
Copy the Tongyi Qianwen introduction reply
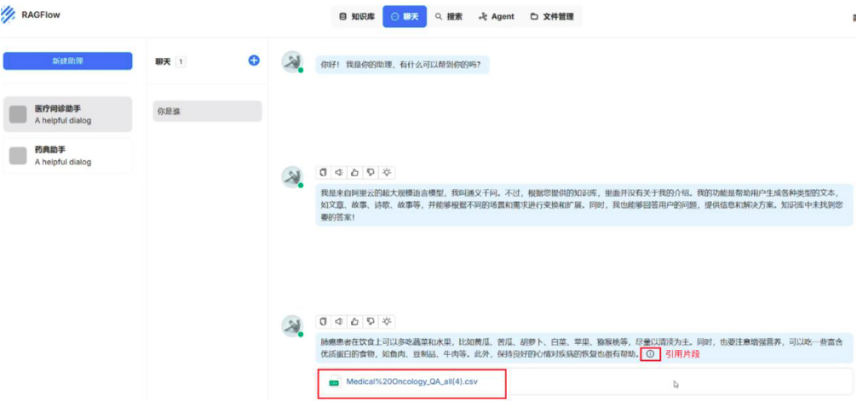tap(323, 172)
